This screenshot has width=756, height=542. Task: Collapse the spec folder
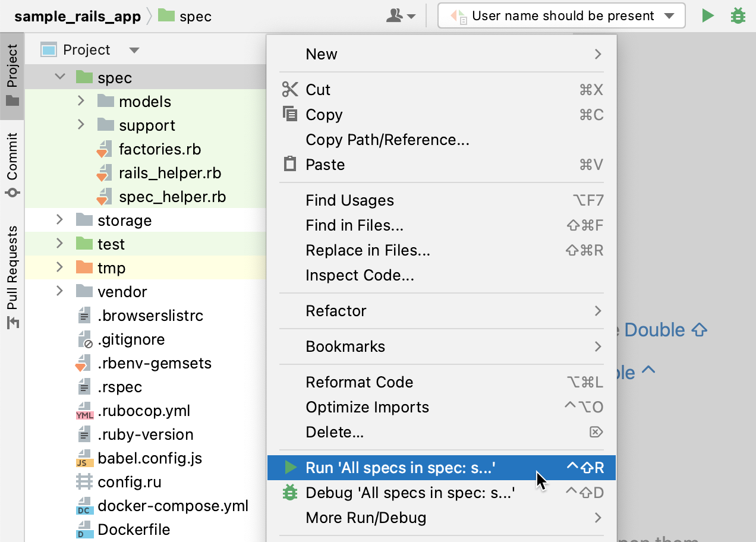click(x=59, y=77)
